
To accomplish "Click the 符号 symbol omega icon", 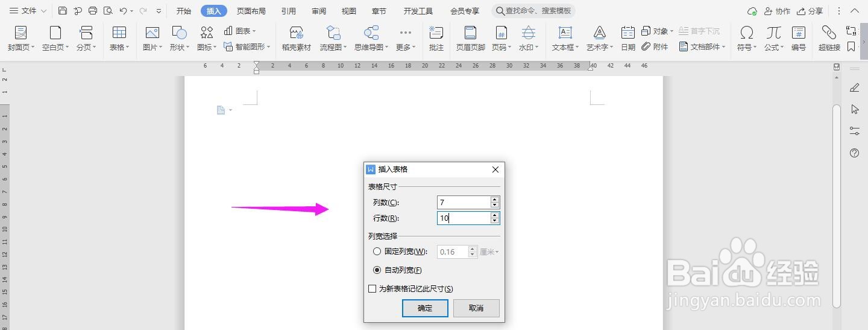I will (747, 33).
